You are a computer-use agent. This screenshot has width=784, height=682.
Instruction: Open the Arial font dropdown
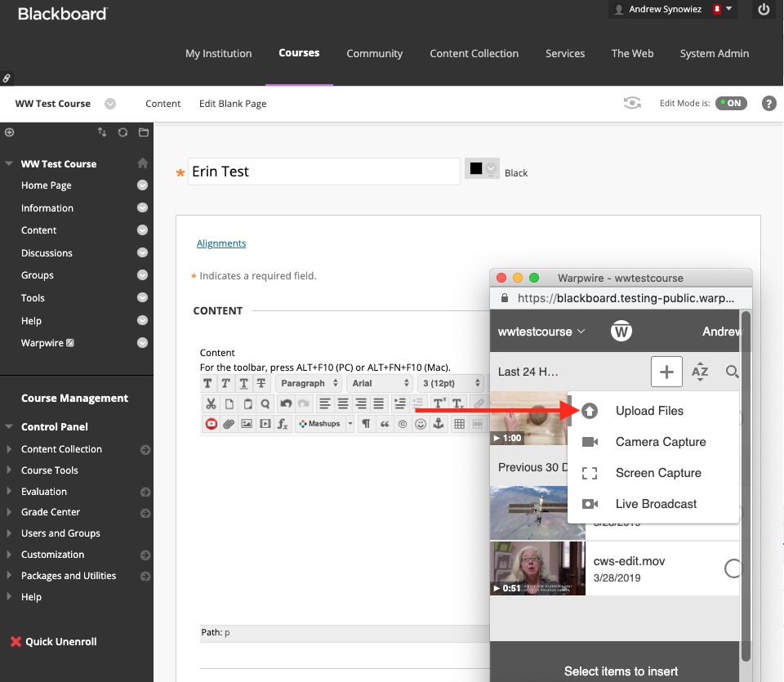click(380, 384)
